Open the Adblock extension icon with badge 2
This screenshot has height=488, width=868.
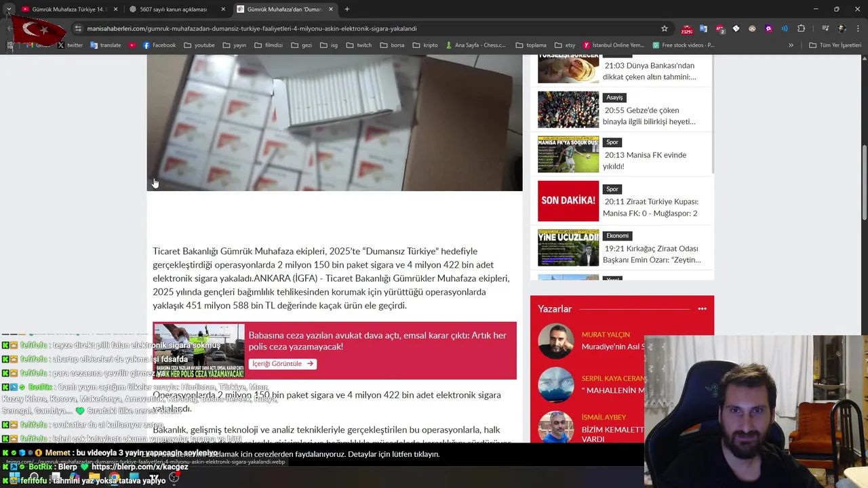pos(719,28)
